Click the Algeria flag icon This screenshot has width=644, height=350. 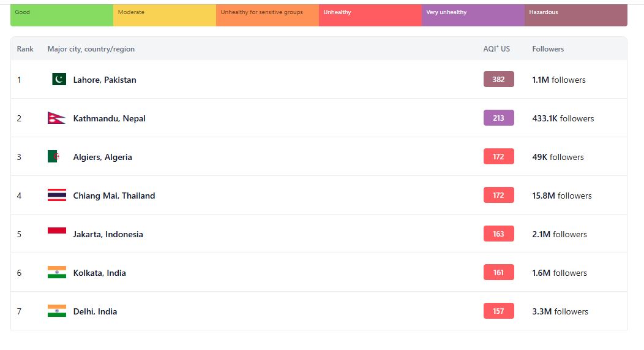pyautogui.click(x=54, y=157)
